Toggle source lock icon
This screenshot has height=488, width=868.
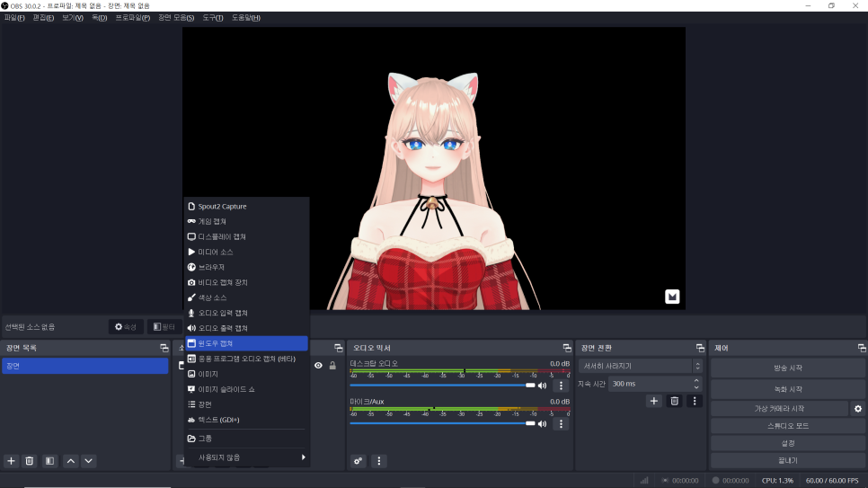[x=332, y=366]
